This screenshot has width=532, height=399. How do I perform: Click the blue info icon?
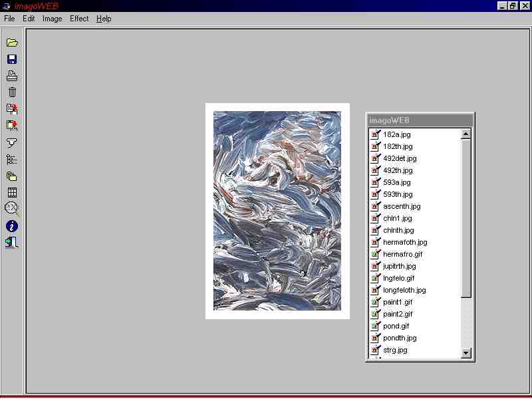[x=12, y=226]
